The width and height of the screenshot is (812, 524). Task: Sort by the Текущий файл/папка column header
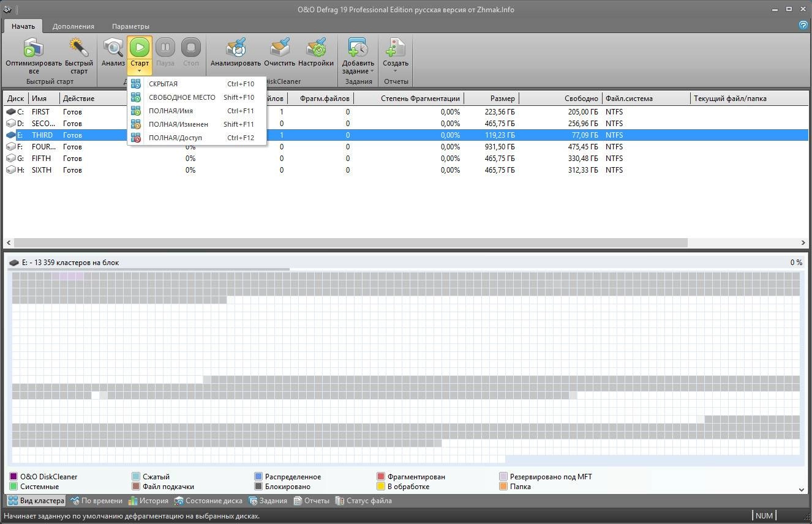749,99
